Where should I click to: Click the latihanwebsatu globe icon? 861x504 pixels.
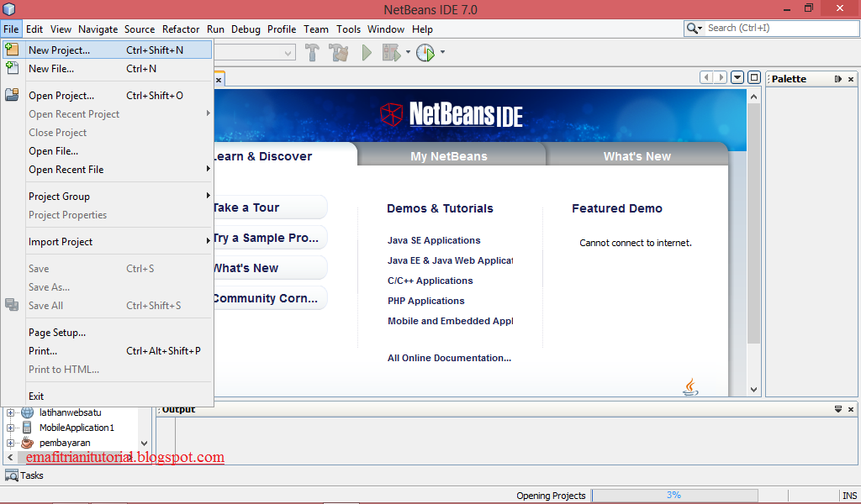coord(26,412)
